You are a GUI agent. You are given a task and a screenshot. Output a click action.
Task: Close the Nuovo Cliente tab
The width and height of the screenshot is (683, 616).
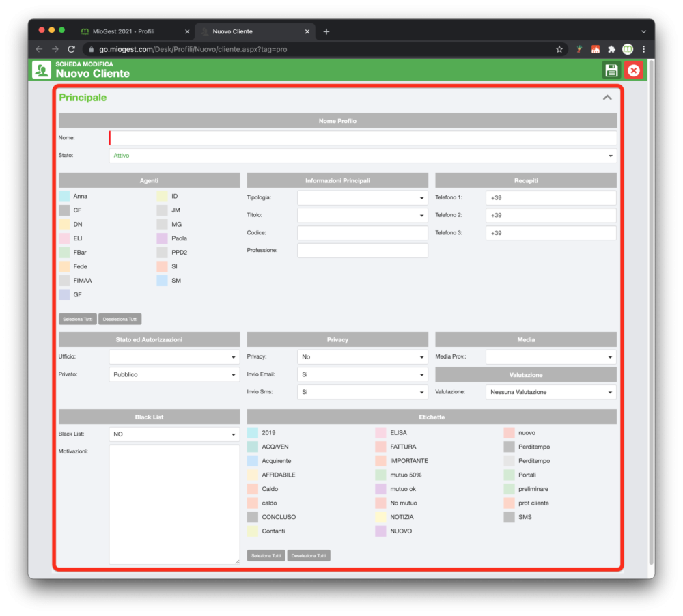click(307, 31)
